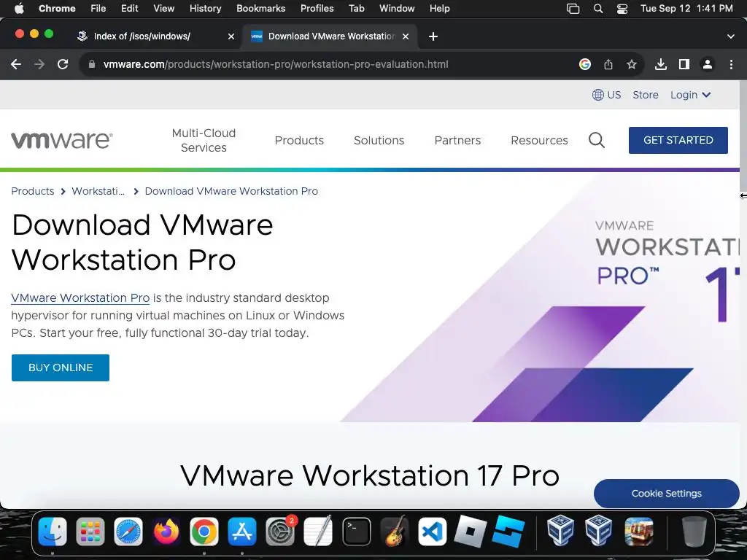The width and height of the screenshot is (747, 560).
Task: Toggle Chrome side panel
Action: click(684, 64)
